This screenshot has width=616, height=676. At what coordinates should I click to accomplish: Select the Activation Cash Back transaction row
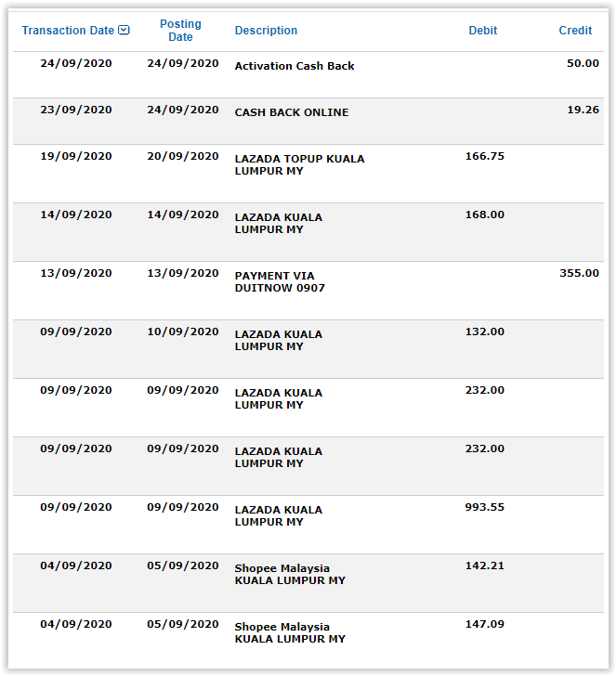tap(308, 74)
